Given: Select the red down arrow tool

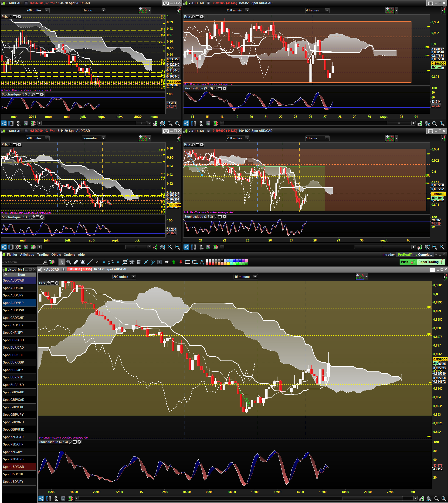Looking at the screenshot, I should tap(181, 262).
